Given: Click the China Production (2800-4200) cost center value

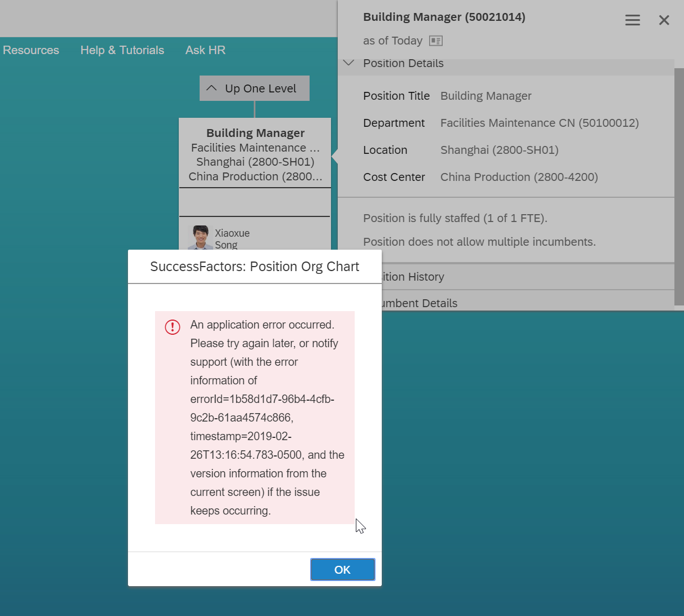Looking at the screenshot, I should (519, 177).
